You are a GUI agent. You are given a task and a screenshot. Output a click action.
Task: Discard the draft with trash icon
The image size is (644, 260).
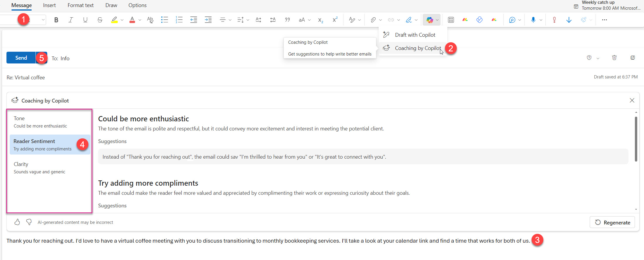click(614, 58)
